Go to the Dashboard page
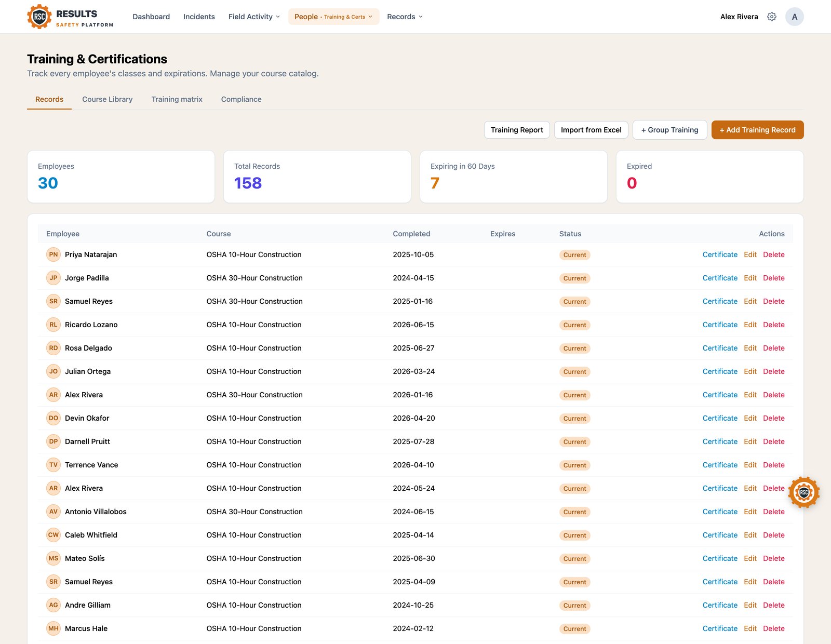The height and width of the screenshot is (644, 831). 151,17
